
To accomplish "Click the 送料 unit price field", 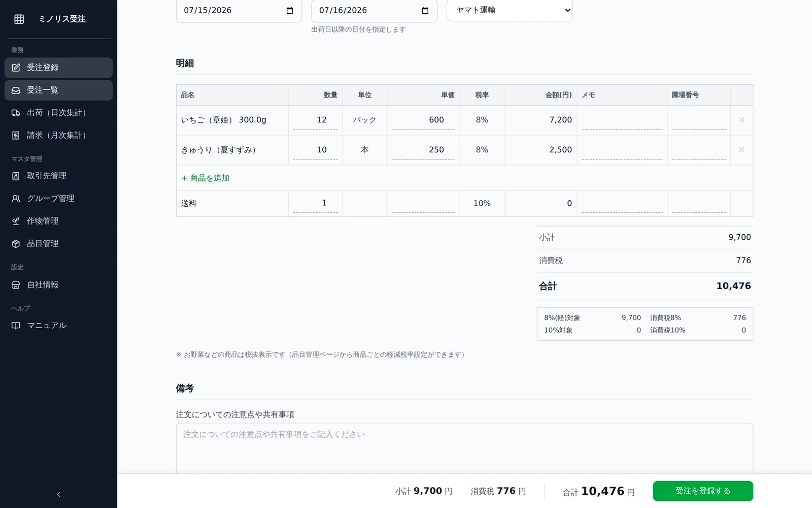I will point(423,203).
